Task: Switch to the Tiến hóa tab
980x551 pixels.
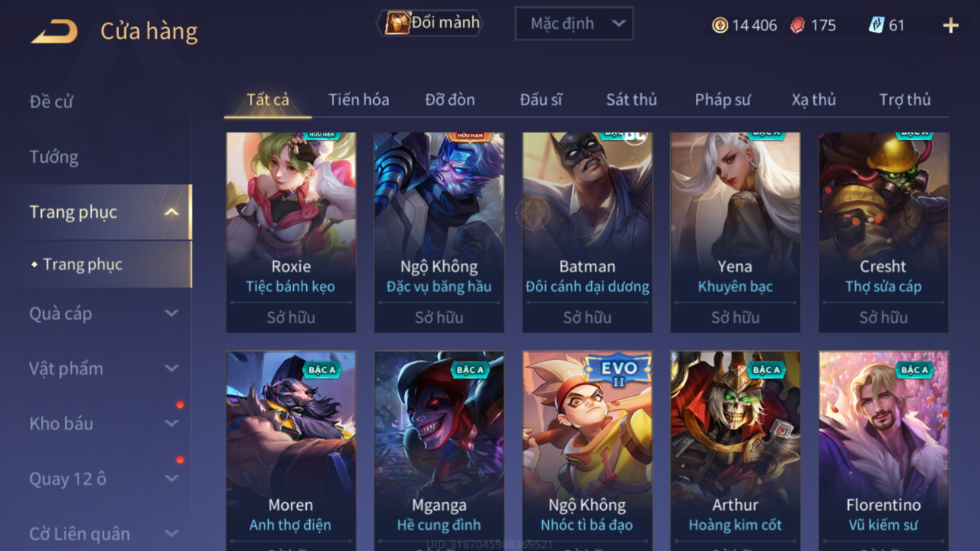Action: 359,100
